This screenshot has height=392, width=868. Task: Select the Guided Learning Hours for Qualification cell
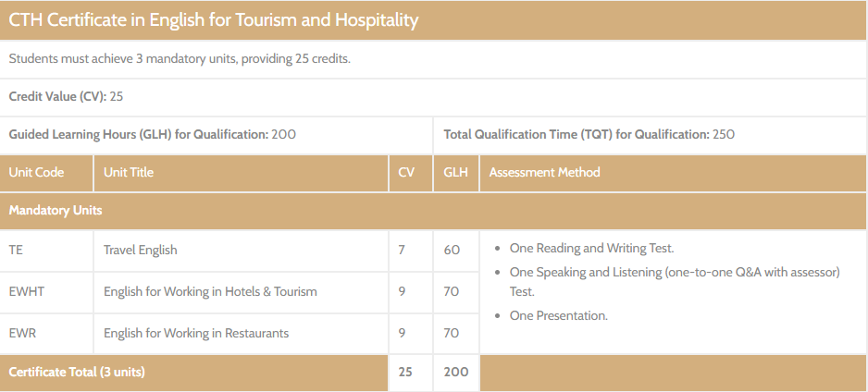(153, 134)
